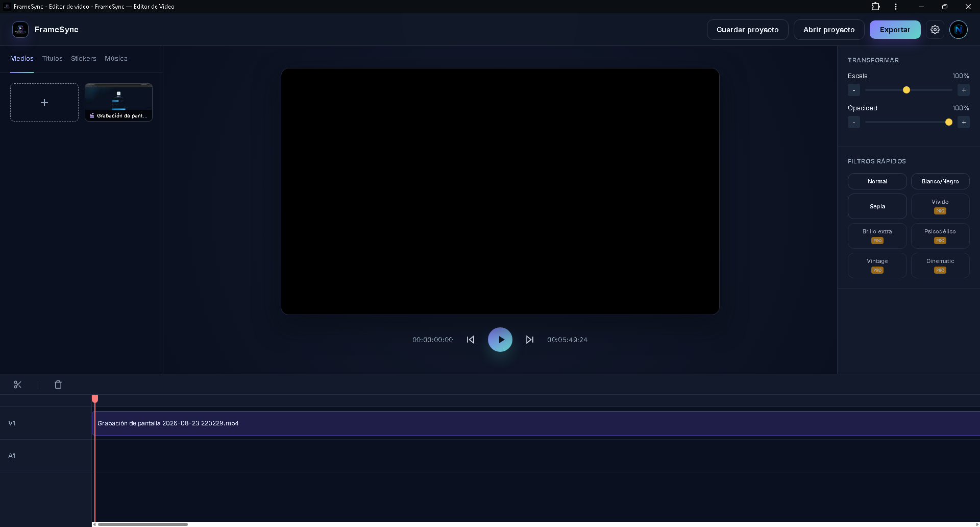Screen dimensions: 980x527
Task: Apply the Sepia quick filter
Action: (x=877, y=206)
